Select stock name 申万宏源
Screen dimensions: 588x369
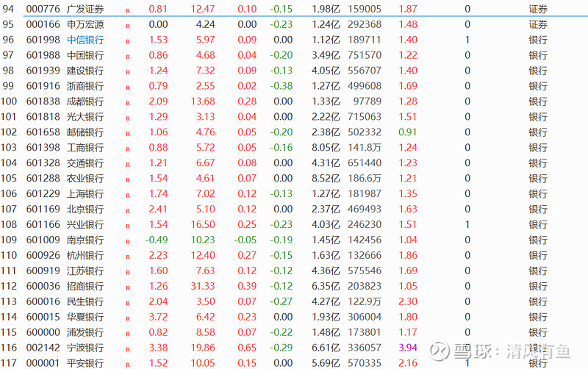pos(85,24)
